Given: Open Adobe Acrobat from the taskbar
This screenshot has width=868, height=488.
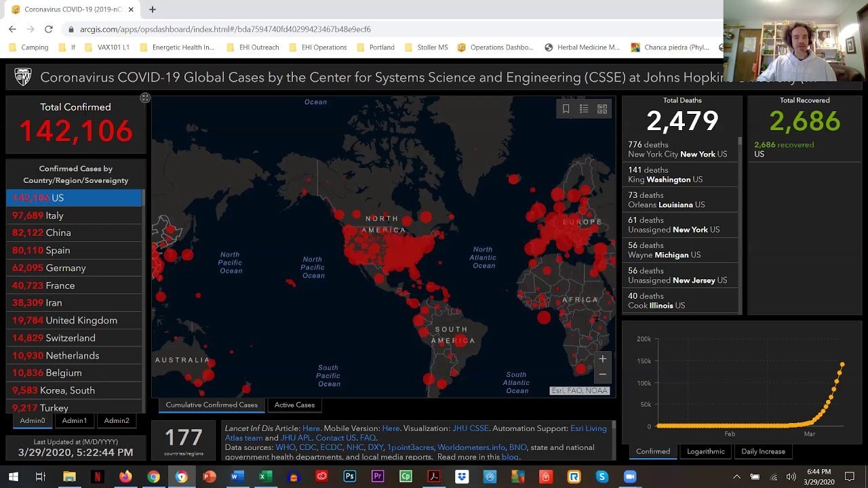Looking at the screenshot, I should pos(434,476).
